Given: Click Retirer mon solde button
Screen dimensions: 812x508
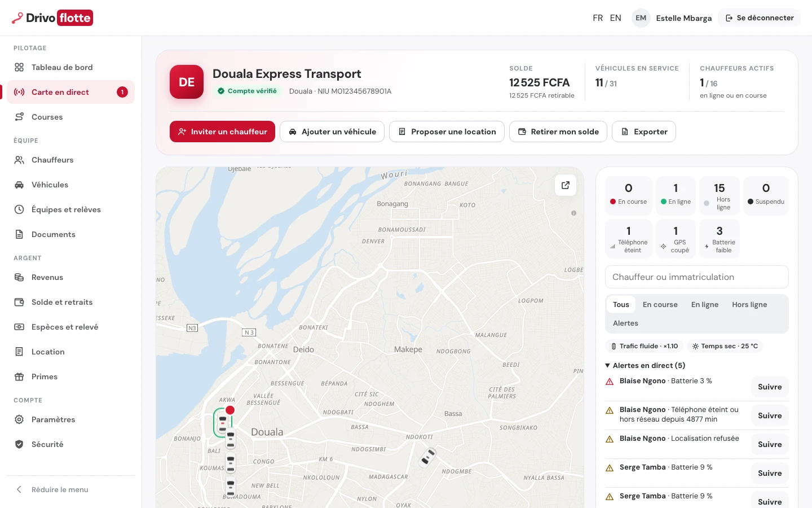Looking at the screenshot, I should coord(558,132).
